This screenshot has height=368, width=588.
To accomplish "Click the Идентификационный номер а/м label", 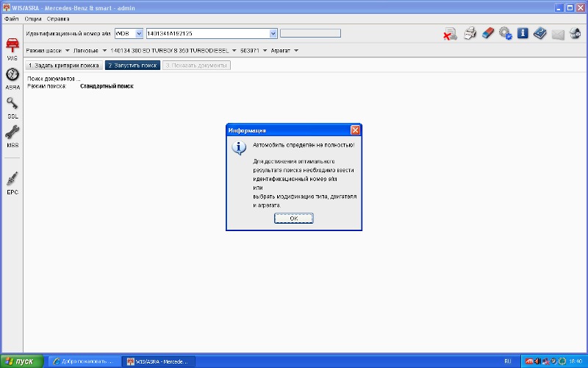I will click(68, 33).
